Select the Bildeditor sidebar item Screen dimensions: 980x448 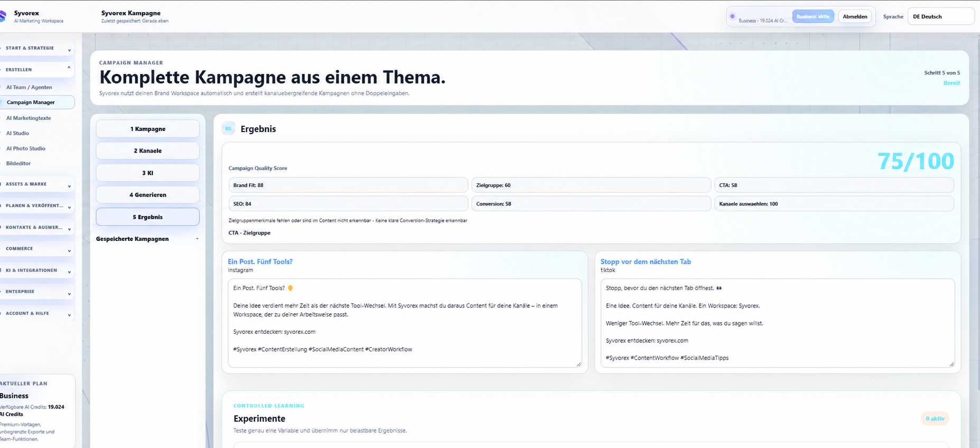(x=18, y=163)
